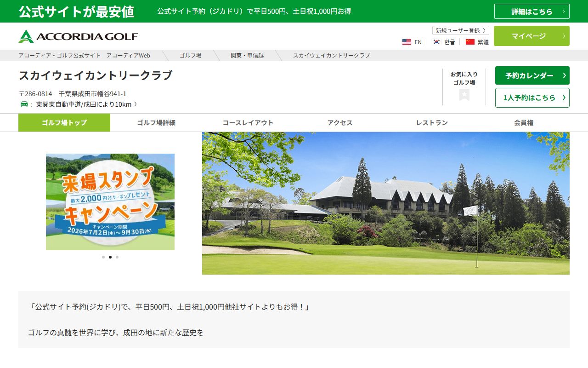Image resolution: width=588 pixels, height=368 pixels.
Task: Select the first carousel dot
Action: click(x=103, y=257)
